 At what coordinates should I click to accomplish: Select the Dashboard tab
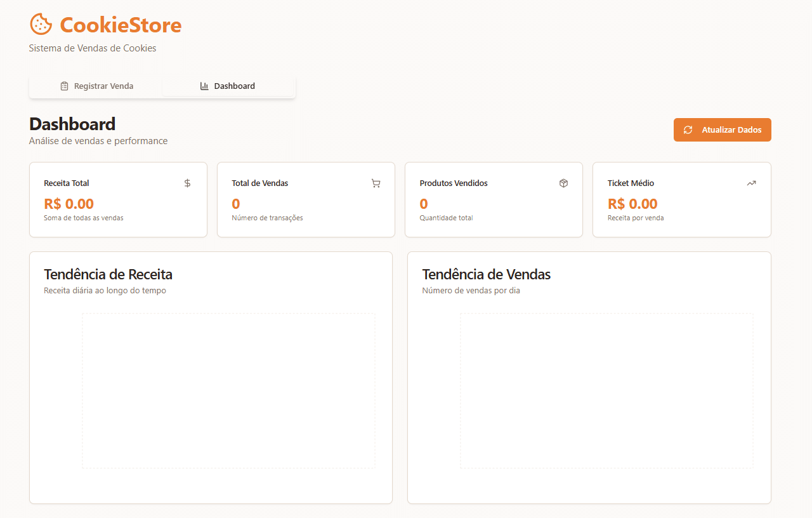pyautogui.click(x=228, y=86)
